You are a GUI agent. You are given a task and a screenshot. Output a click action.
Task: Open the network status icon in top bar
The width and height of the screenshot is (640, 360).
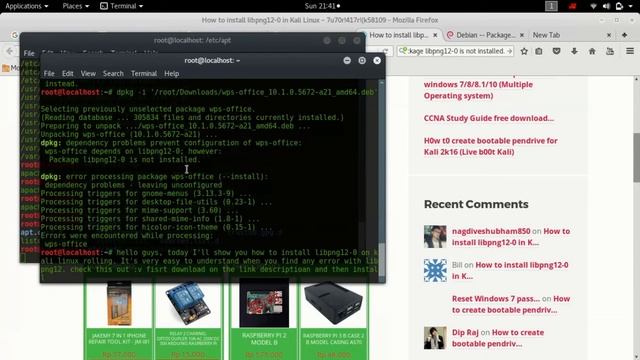pyautogui.click(x=593, y=6)
